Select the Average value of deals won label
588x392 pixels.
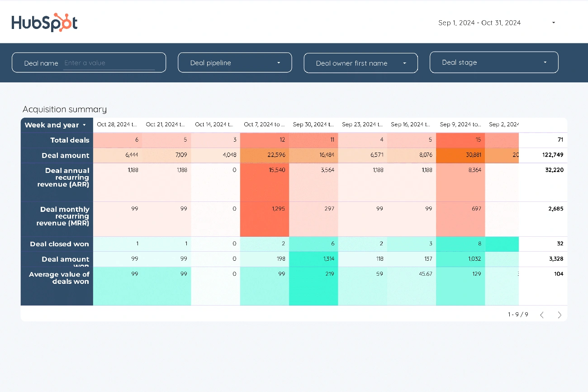point(59,278)
